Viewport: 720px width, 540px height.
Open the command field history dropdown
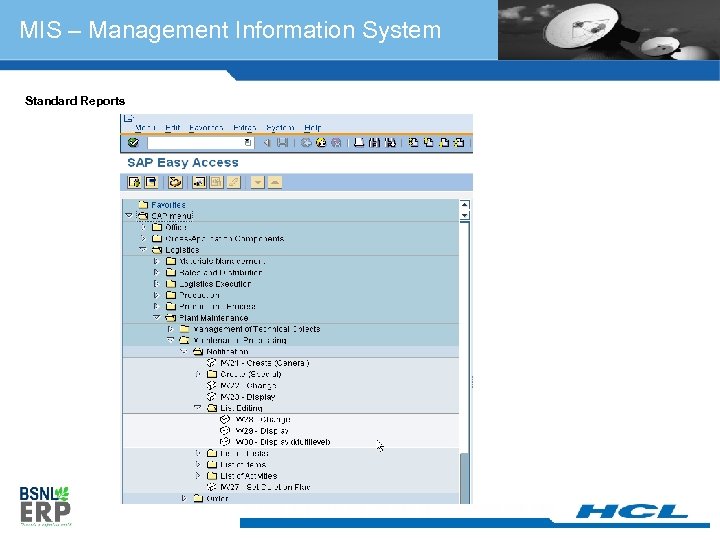(x=248, y=143)
